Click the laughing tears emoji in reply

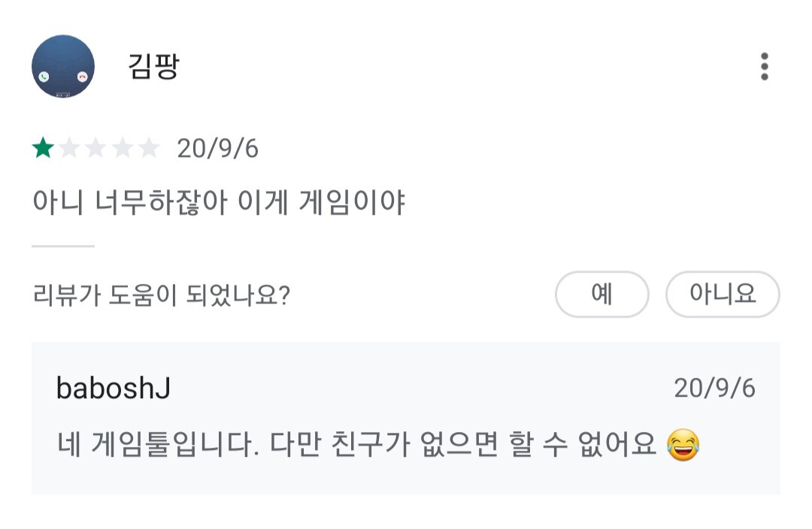(683, 445)
